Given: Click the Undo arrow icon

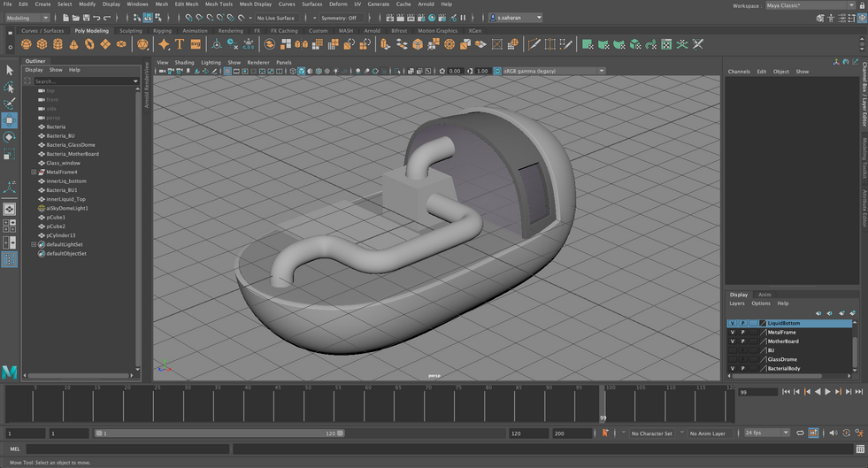Looking at the screenshot, I should (96, 18).
